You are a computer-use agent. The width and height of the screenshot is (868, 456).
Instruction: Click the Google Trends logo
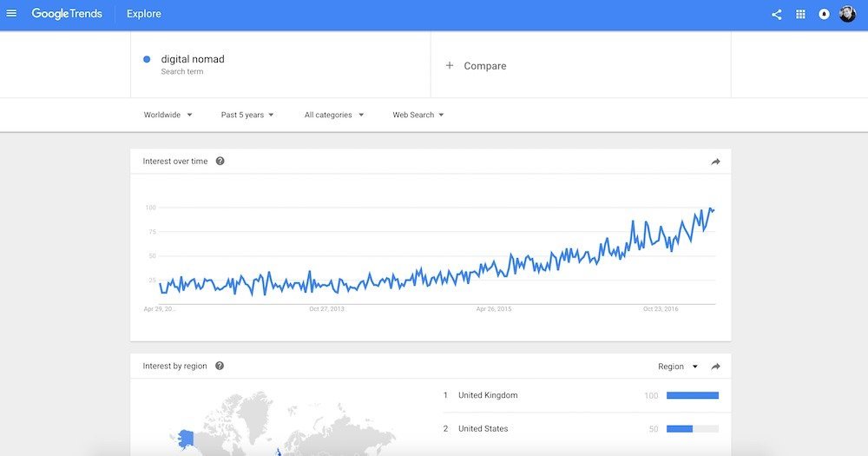click(67, 14)
